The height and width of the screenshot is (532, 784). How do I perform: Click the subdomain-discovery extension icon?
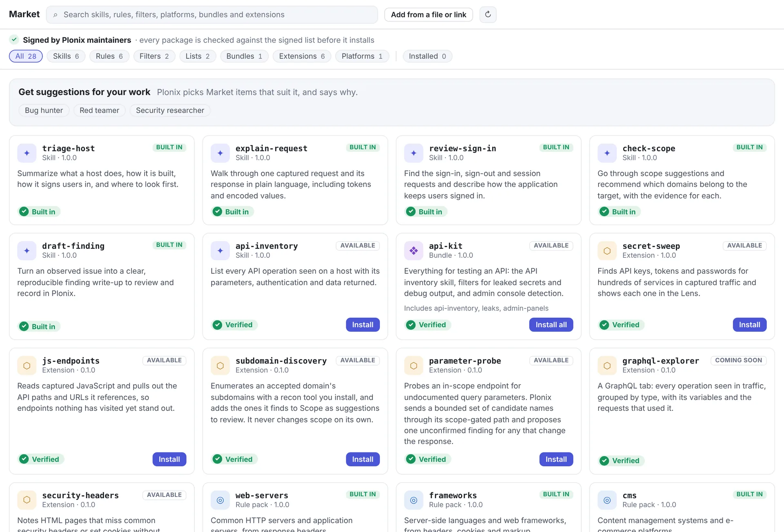point(220,366)
